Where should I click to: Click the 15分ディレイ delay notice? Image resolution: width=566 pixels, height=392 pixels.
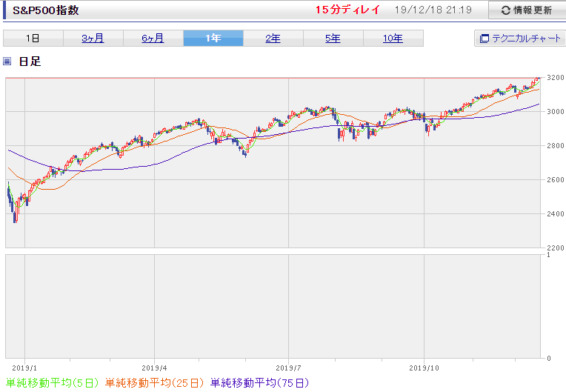347,10
